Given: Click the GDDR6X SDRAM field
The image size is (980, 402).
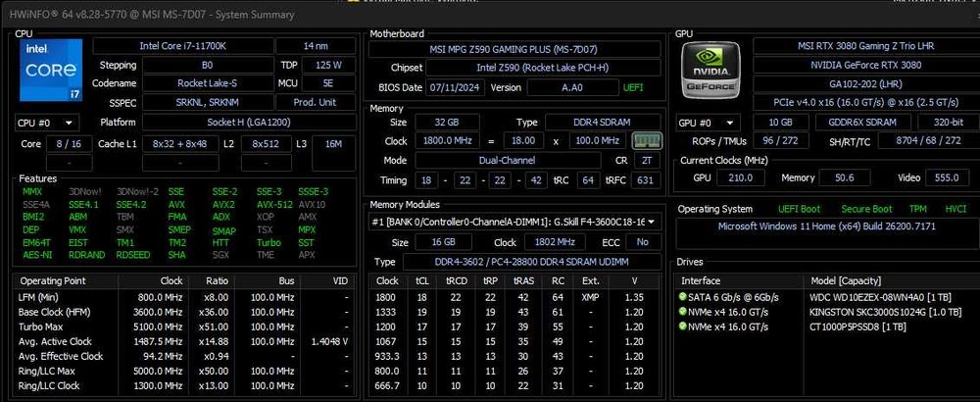Looking at the screenshot, I should 865,123.
